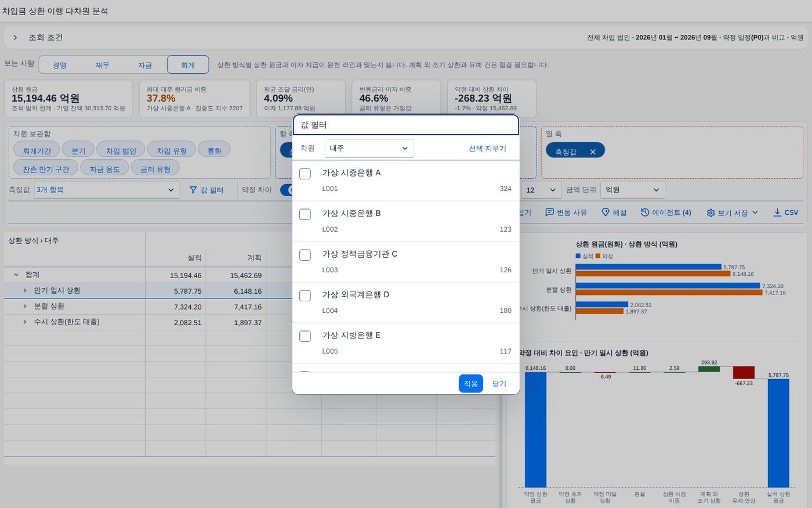The height and width of the screenshot is (508, 812).
Task: Click the 해설 diamond icon
Action: coord(606,212)
